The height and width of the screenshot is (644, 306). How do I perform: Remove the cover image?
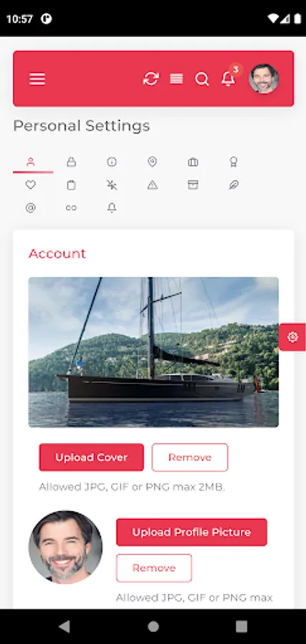coord(190,457)
